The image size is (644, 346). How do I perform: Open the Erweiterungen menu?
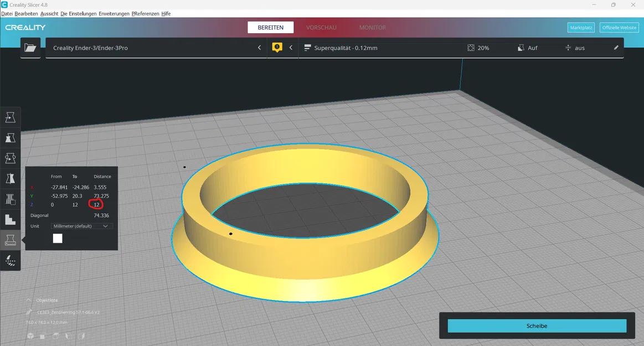click(x=114, y=13)
